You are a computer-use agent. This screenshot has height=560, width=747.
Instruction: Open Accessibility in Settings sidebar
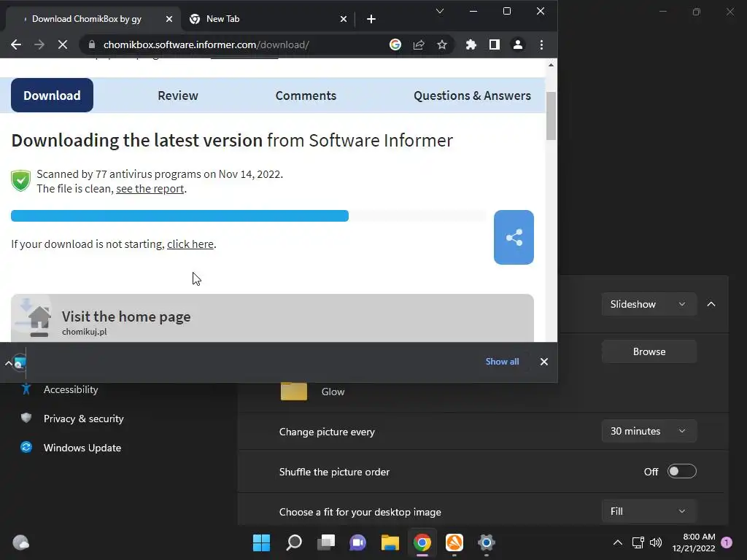coord(71,389)
